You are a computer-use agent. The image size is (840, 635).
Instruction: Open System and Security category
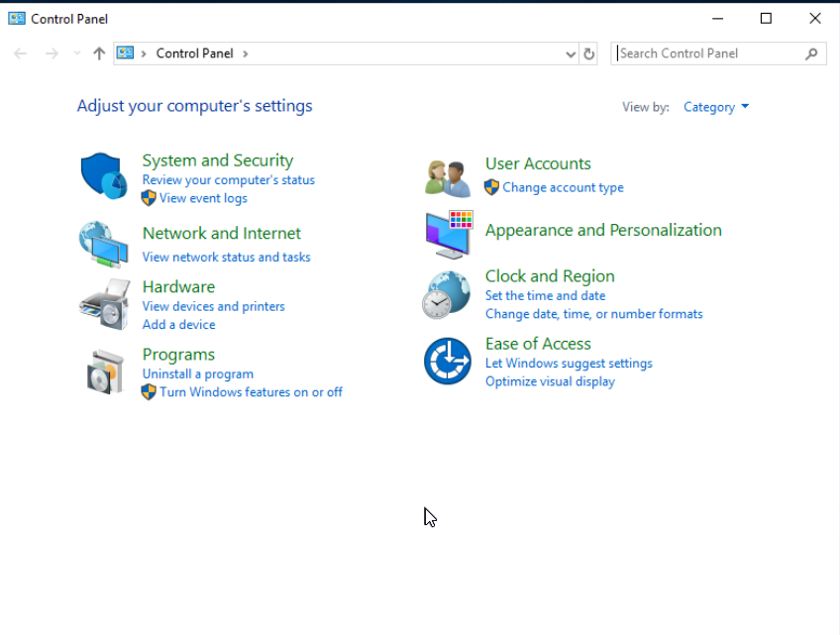click(218, 160)
